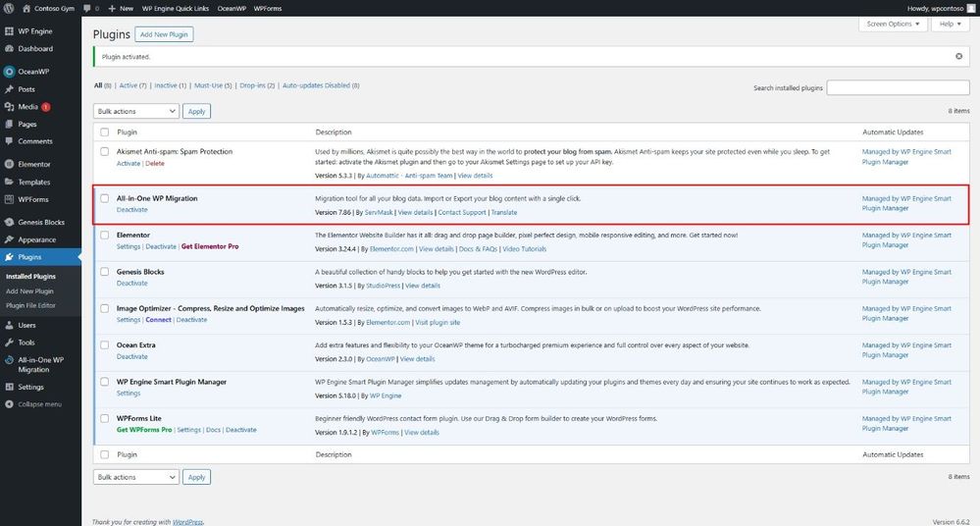This screenshot has width=980, height=526.
Task: Click the Add New Plugin button
Action: pos(164,34)
